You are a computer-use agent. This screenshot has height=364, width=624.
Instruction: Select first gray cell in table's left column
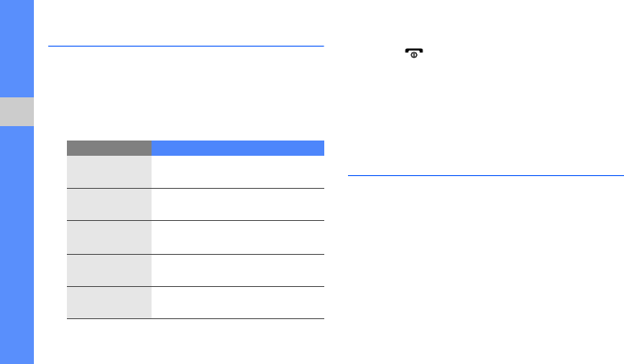click(x=109, y=171)
